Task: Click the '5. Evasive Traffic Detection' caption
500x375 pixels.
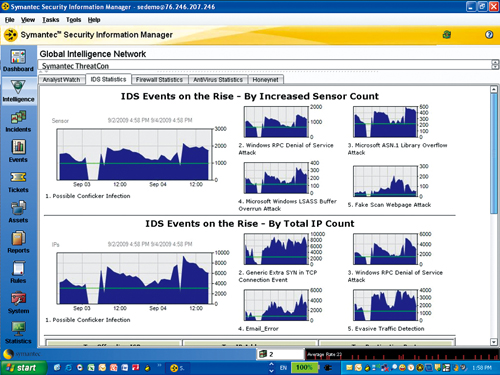Action: 386,329
